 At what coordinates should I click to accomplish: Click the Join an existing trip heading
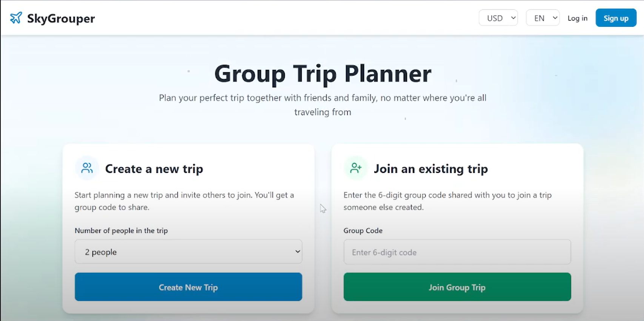point(430,169)
